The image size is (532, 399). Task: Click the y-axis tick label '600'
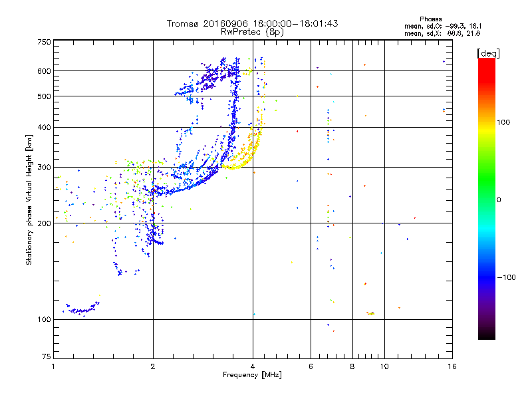pyautogui.click(x=44, y=71)
